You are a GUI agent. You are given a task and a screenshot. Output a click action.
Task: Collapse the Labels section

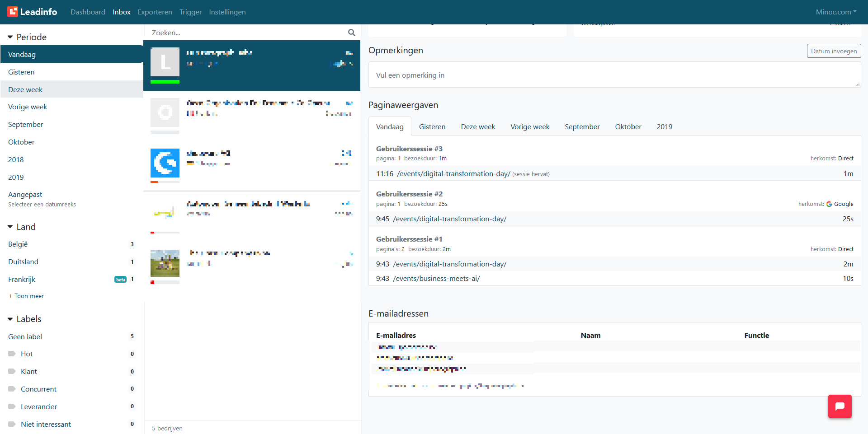click(10, 319)
